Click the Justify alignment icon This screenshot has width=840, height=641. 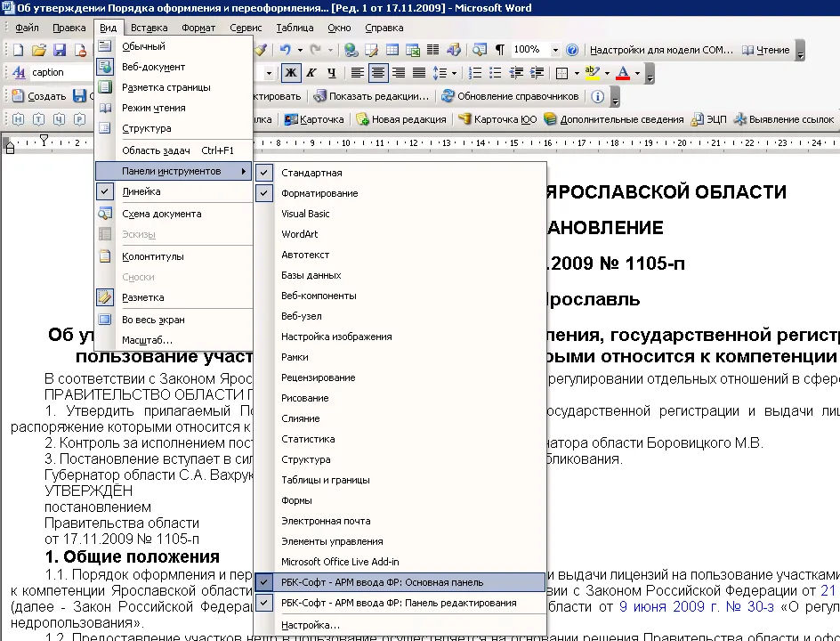click(418, 72)
